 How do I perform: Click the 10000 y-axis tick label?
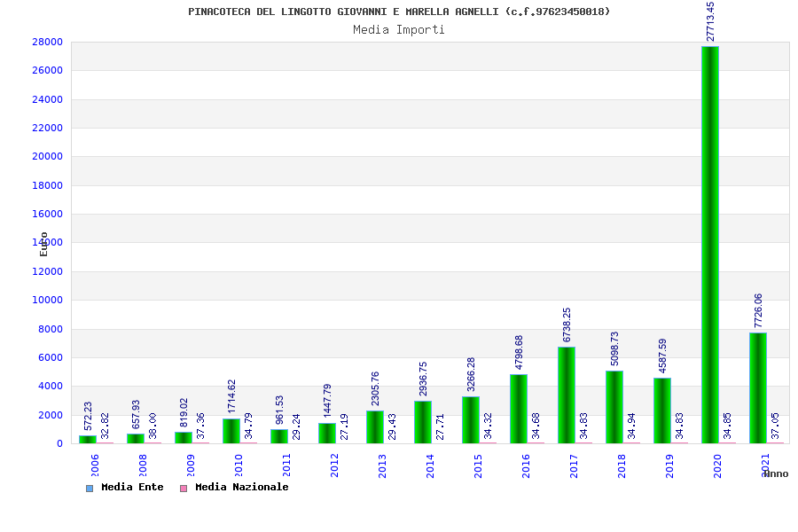tap(47, 301)
